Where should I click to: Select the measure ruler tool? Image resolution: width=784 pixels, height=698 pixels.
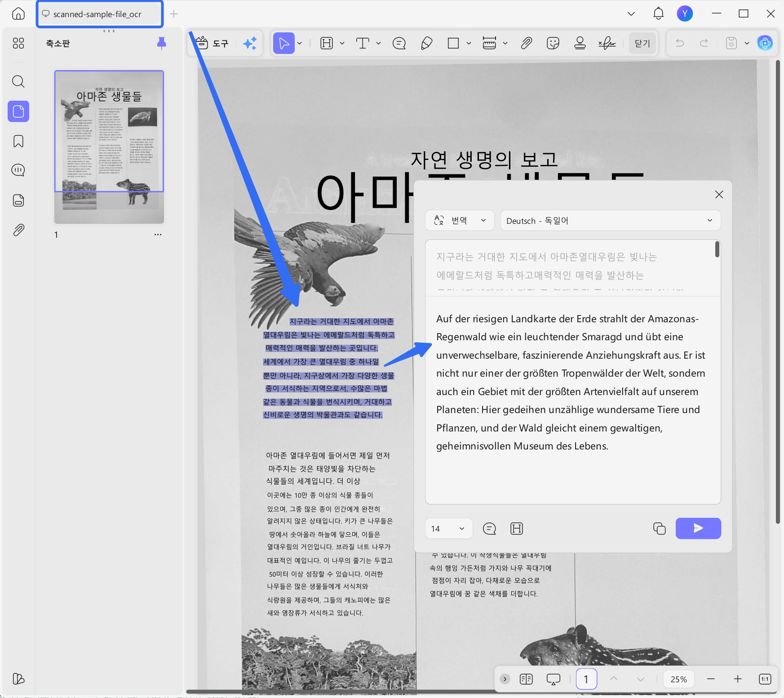pyautogui.click(x=489, y=43)
